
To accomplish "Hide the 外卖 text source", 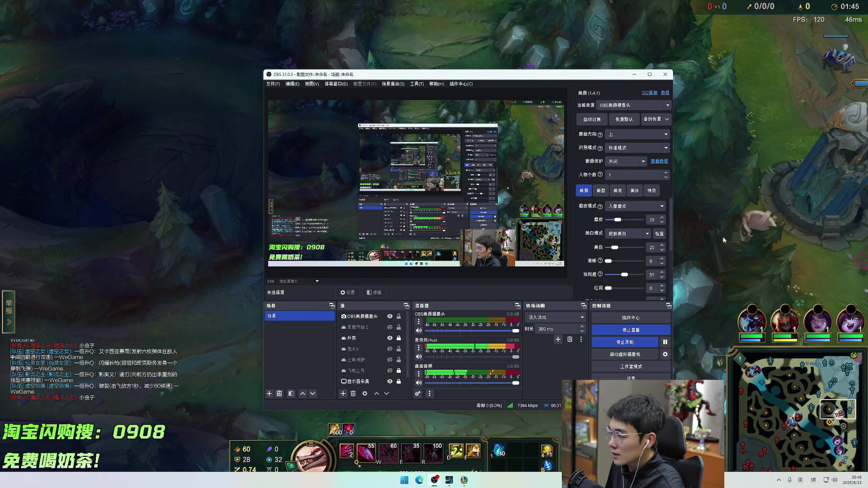I will (390, 338).
